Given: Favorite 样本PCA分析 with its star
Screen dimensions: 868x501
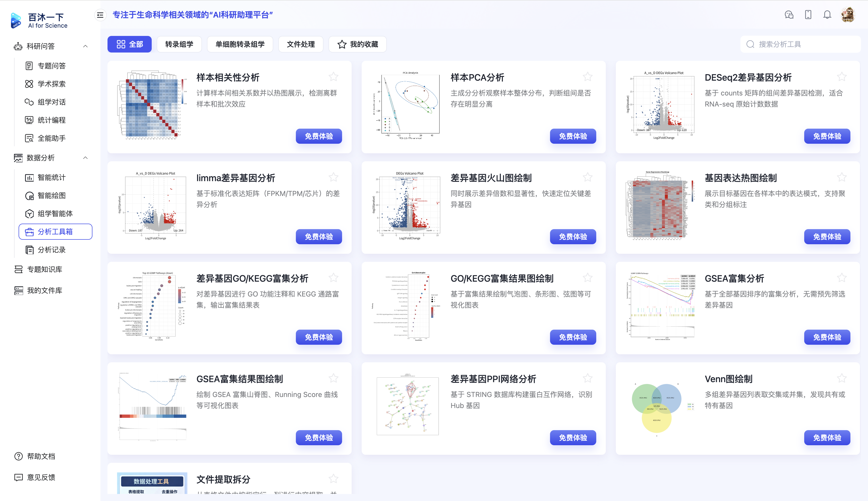Looking at the screenshot, I should click(x=588, y=77).
